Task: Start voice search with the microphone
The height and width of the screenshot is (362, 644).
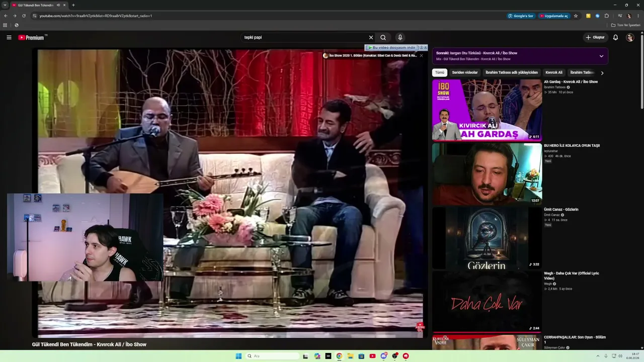Action: point(400,37)
